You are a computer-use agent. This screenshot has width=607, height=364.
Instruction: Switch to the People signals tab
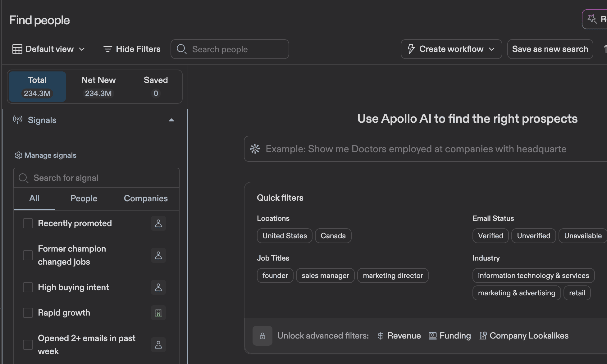[x=84, y=198]
